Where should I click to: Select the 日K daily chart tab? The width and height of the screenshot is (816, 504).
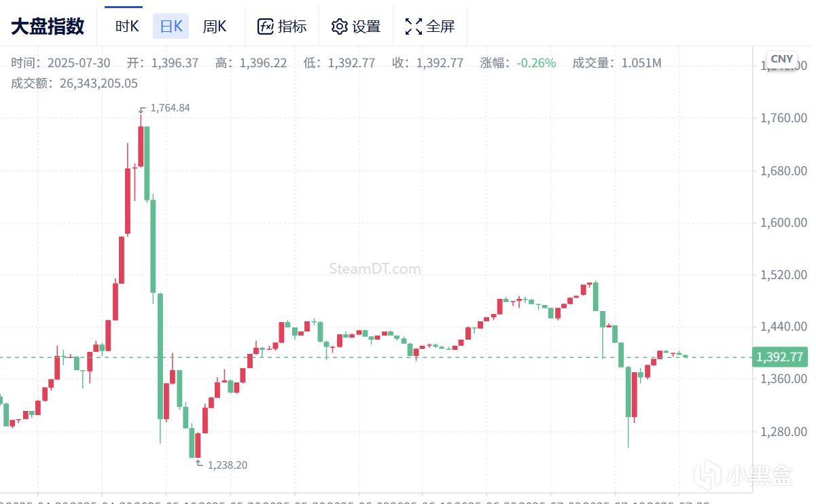(171, 26)
